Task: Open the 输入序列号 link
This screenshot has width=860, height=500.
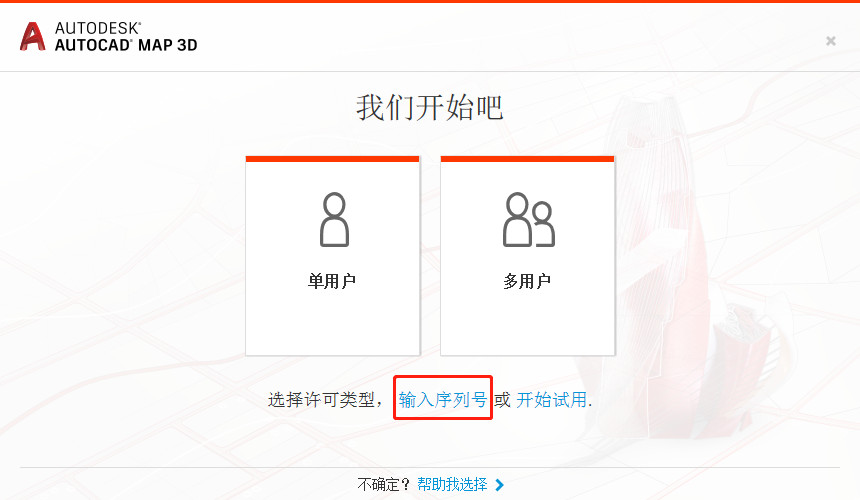Action: coord(443,400)
